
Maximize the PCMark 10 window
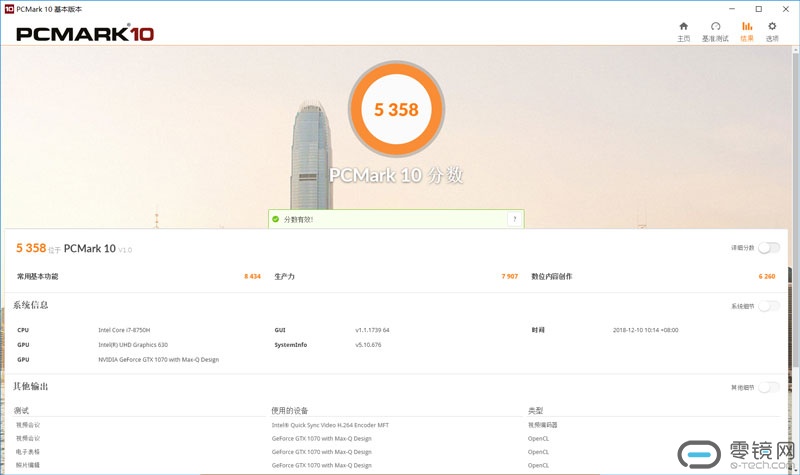758,8
